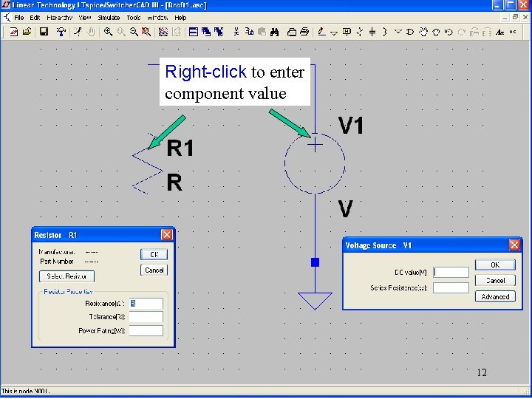The width and height of the screenshot is (532, 399).
Task: Click the 'R' value text below R1
Action: (x=174, y=183)
